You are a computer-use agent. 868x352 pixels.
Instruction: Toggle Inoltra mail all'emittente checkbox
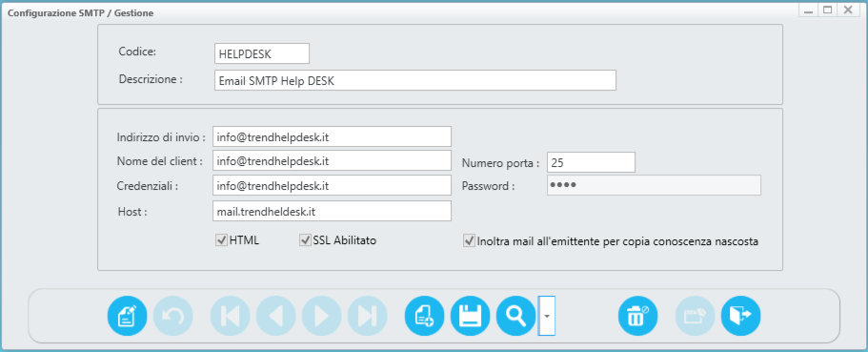[470, 241]
